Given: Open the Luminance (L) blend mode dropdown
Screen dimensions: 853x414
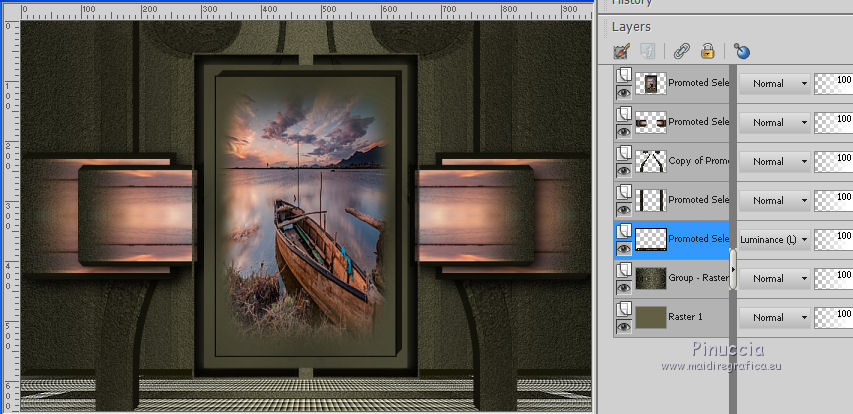Looking at the screenshot, I should pyautogui.click(x=775, y=240).
